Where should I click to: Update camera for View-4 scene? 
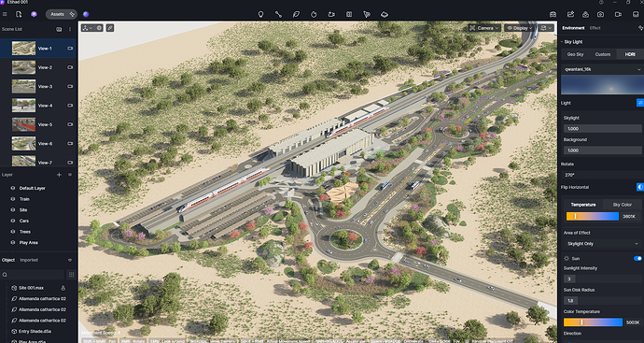[x=70, y=106]
